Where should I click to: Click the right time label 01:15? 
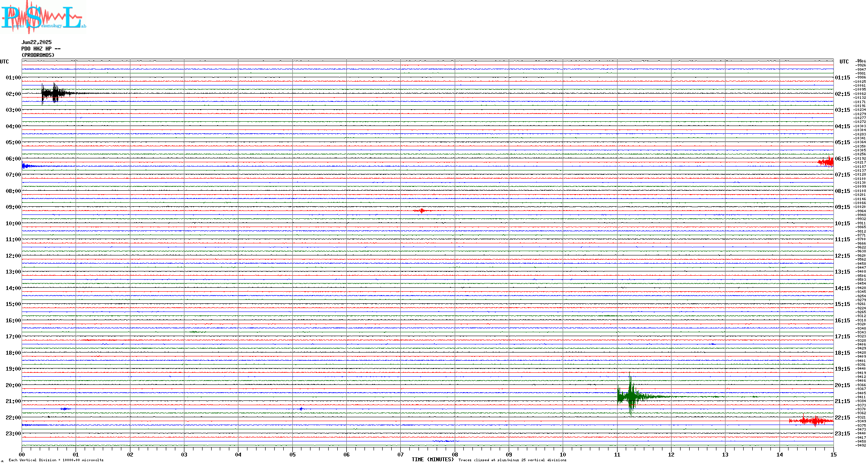coord(843,78)
